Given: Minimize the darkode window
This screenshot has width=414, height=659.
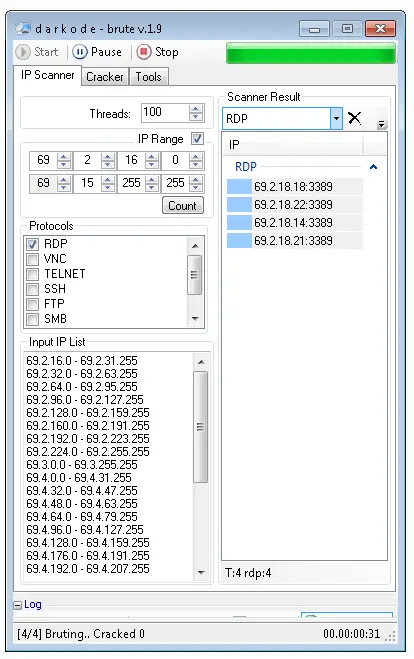Looking at the screenshot, I should coord(314,29).
